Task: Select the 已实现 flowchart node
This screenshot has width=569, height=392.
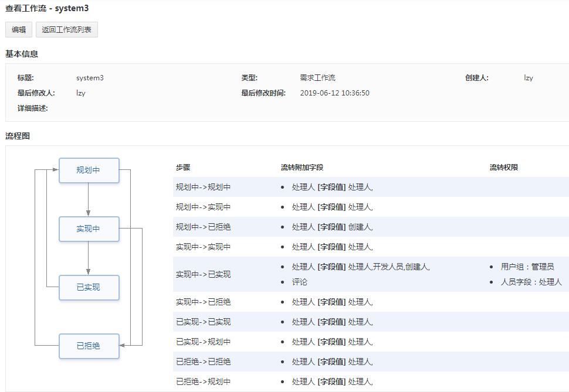Action: 89,288
